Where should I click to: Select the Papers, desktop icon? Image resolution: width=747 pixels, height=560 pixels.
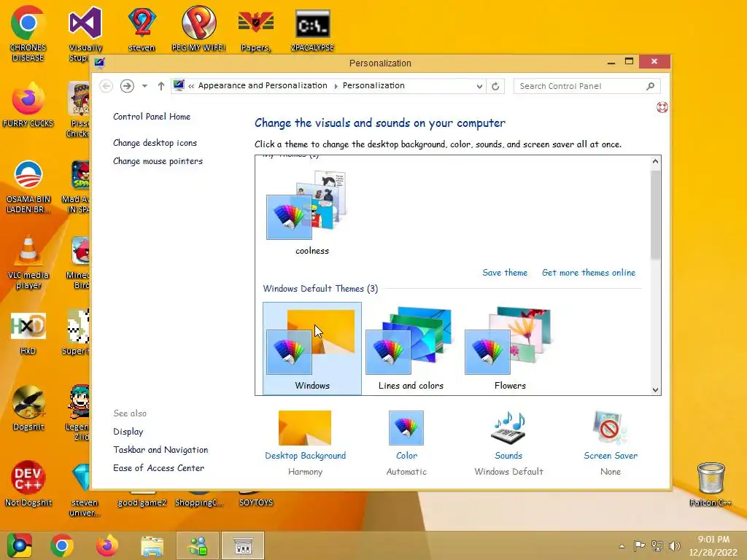[x=256, y=28]
